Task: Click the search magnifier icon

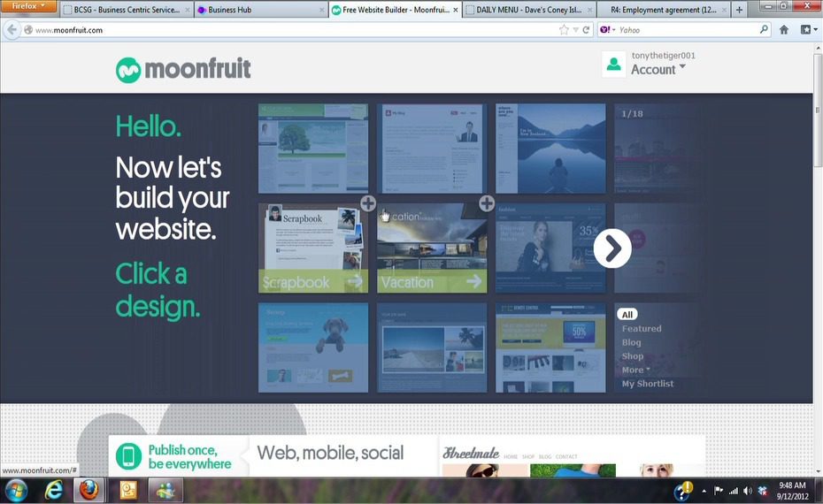Action: (764, 29)
